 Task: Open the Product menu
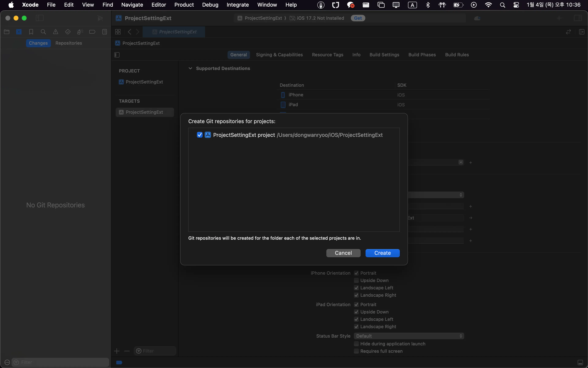pos(184,5)
